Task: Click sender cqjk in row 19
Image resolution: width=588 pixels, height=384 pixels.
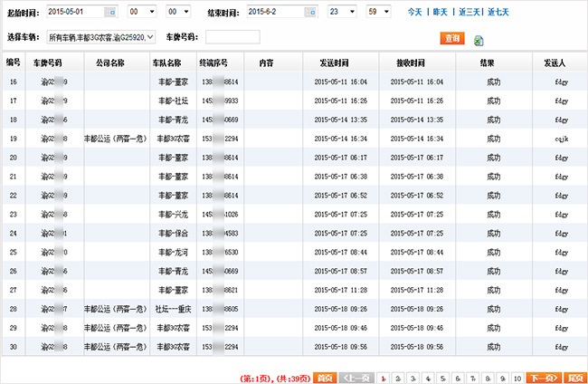Action: (x=562, y=139)
